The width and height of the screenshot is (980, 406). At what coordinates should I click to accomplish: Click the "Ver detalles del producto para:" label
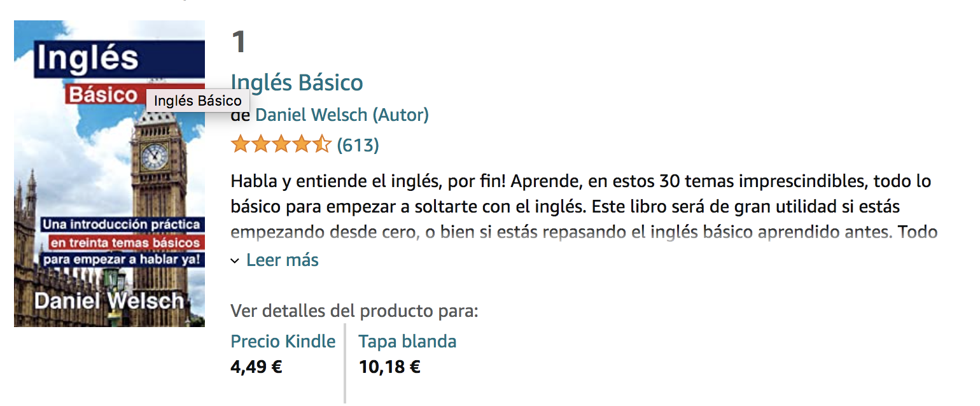click(x=354, y=312)
